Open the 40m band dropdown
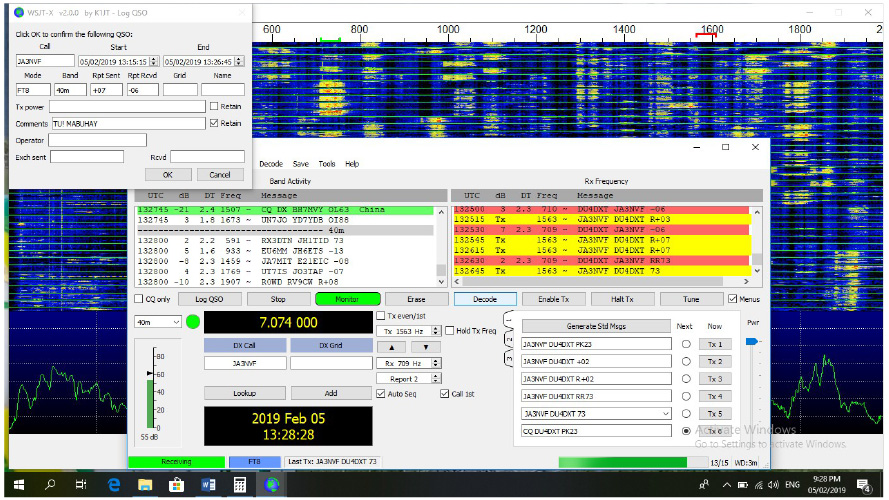The image size is (889, 500). pos(158,322)
